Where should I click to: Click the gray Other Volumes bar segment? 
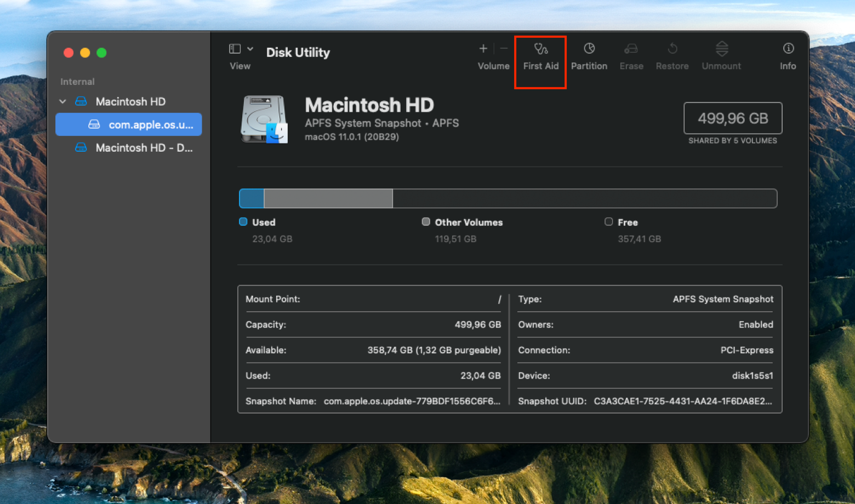pos(328,198)
